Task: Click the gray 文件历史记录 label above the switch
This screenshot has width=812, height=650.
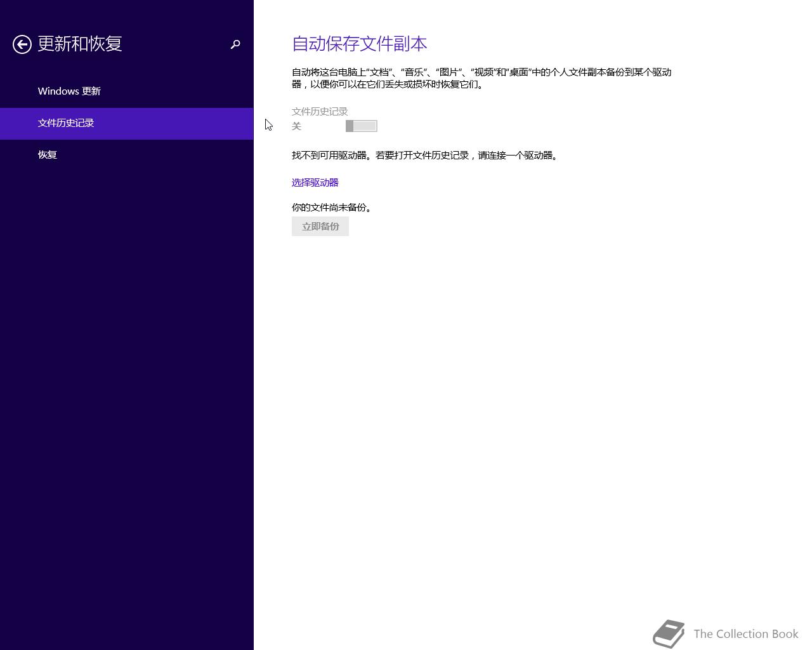Action: (320, 112)
